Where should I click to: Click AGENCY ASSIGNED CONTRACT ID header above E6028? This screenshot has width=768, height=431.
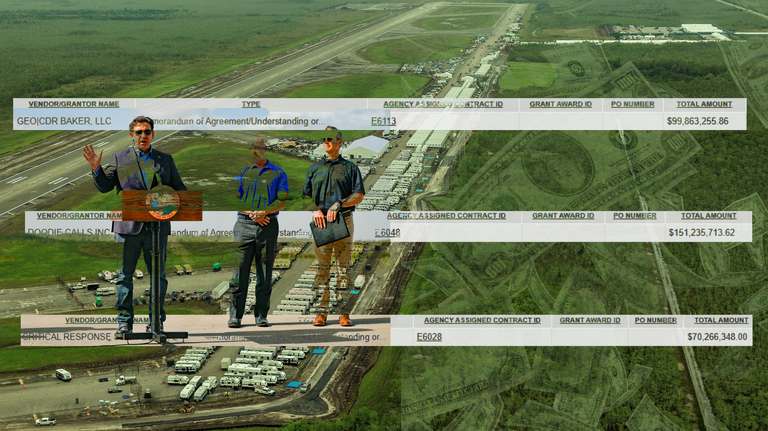482,320
